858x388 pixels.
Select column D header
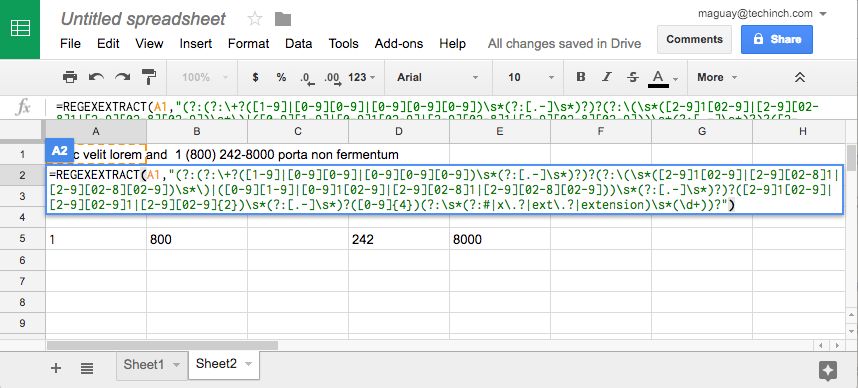(x=399, y=131)
